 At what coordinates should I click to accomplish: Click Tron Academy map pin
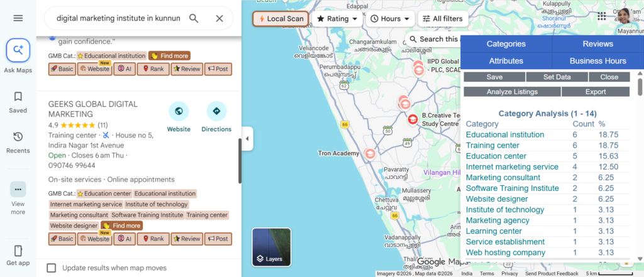(x=370, y=154)
